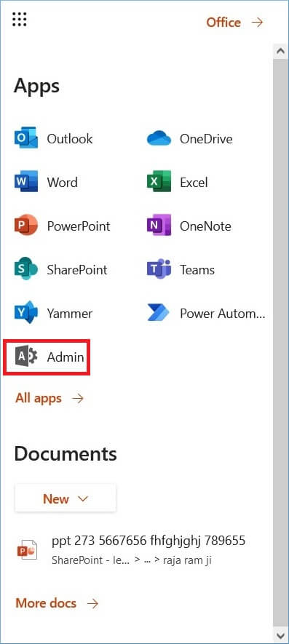Click the Outlook label text
289x644 pixels.
70,139
